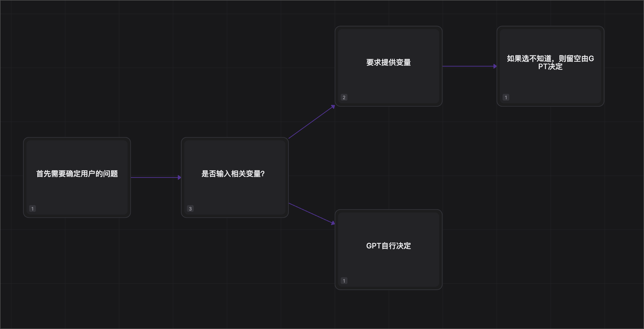Click the arrowhead entering the 如果选不知道 node
The image size is (644, 329).
[495, 66]
